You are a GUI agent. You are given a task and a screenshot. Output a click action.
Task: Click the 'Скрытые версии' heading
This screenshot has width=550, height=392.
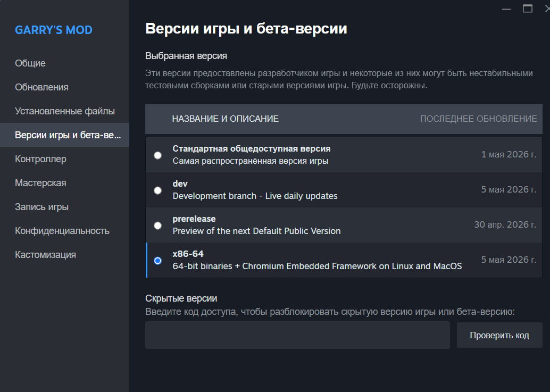coord(181,298)
